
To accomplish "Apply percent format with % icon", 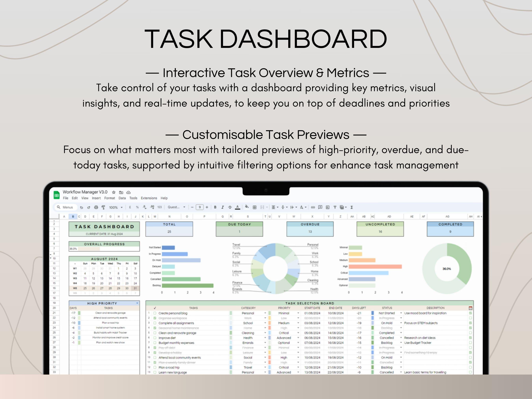I will pos(137,207).
